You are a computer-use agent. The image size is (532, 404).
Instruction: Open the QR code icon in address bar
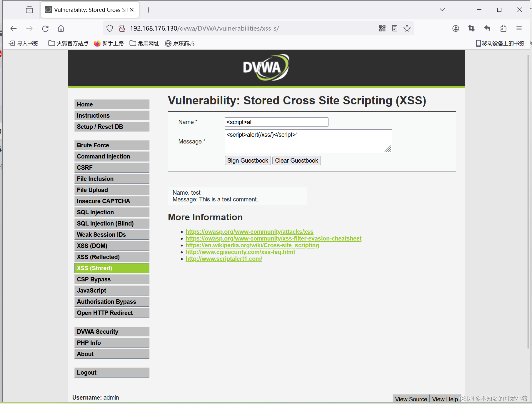(x=382, y=28)
